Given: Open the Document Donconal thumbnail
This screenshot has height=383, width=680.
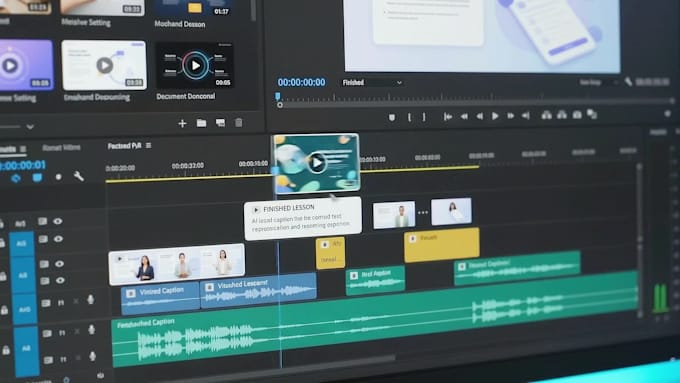Looking at the screenshot, I should tap(194, 65).
